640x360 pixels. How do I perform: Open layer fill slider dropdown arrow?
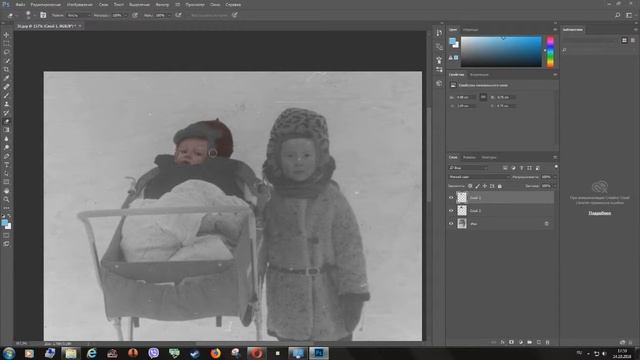pyautogui.click(x=555, y=186)
